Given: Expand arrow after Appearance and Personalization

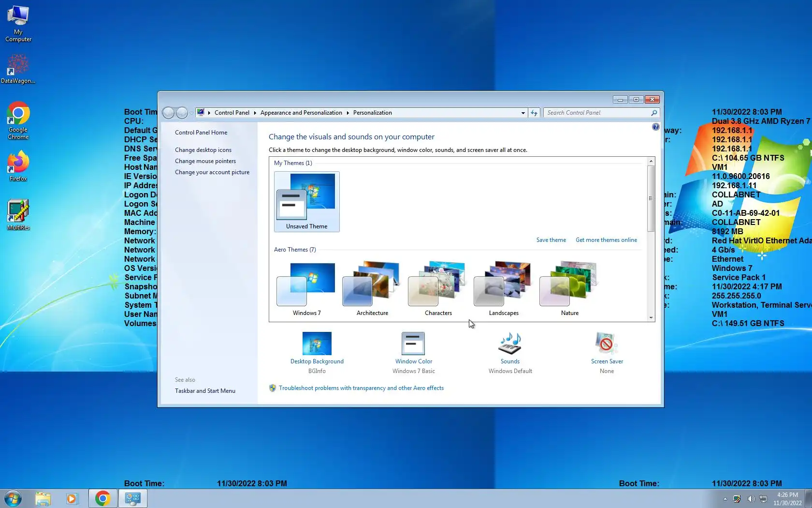Looking at the screenshot, I should tap(348, 113).
